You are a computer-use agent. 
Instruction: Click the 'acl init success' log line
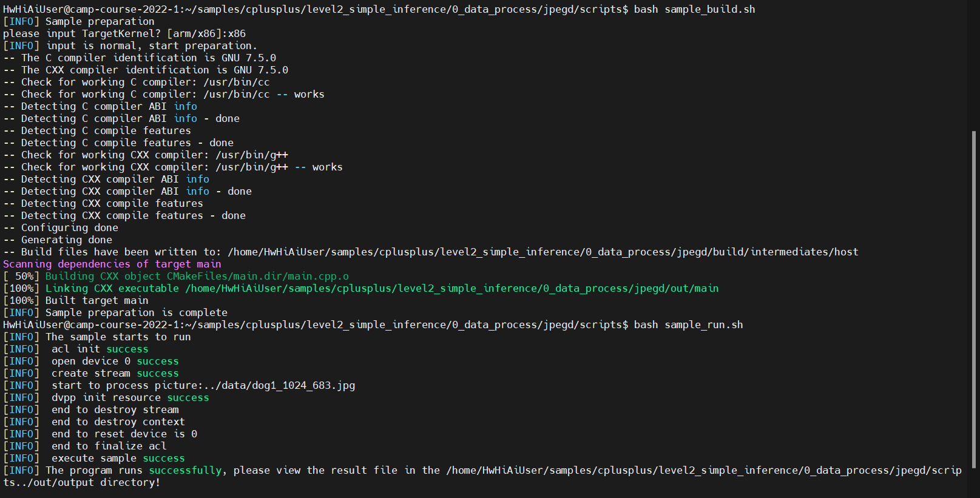tap(100, 349)
